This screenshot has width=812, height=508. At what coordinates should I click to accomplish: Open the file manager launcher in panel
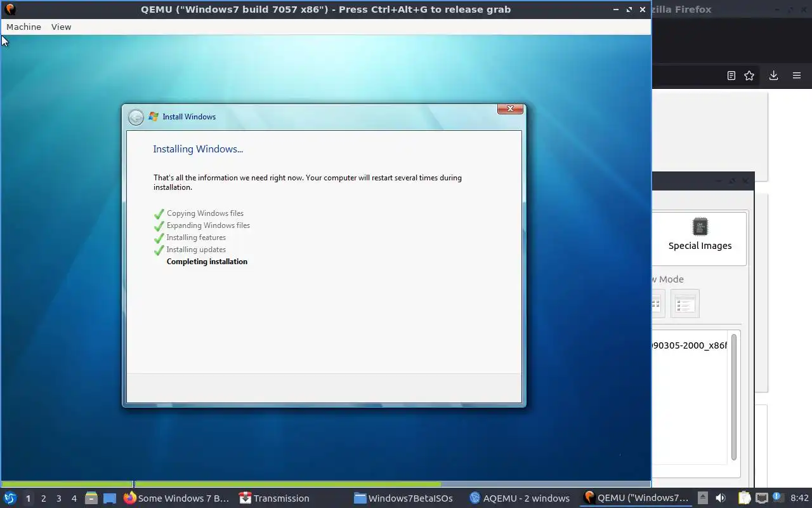pyautogui.click(x=91, y=498)
